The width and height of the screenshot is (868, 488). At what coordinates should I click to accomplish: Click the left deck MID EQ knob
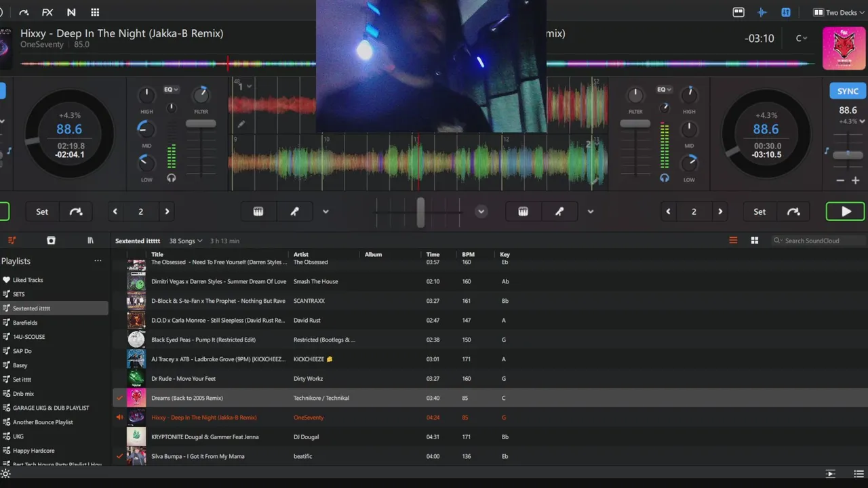click(146, 129)
